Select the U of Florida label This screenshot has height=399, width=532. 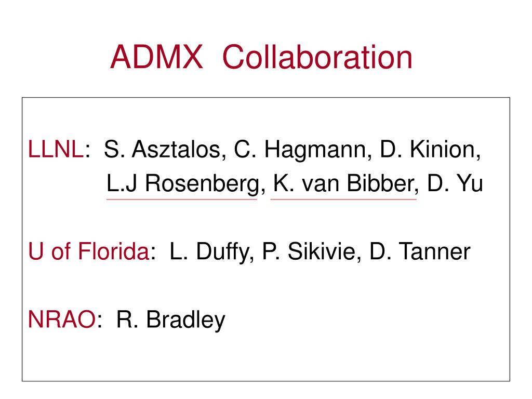click(88, 251)
